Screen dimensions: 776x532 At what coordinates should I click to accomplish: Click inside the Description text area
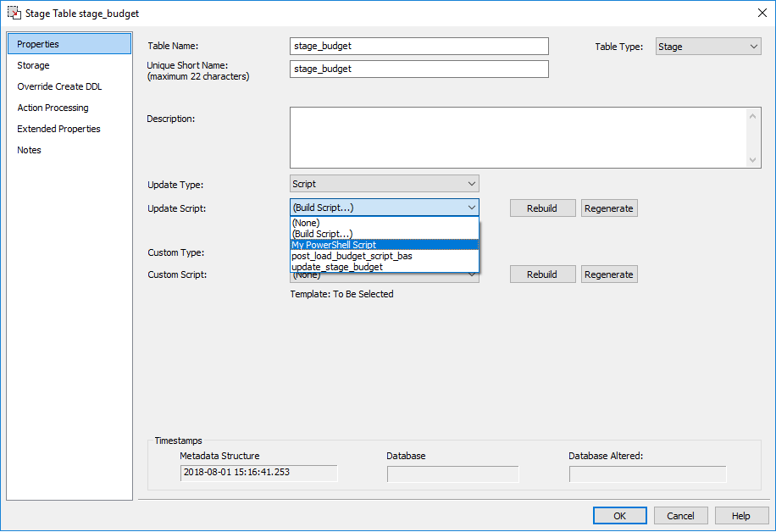(x=517, y=137)
